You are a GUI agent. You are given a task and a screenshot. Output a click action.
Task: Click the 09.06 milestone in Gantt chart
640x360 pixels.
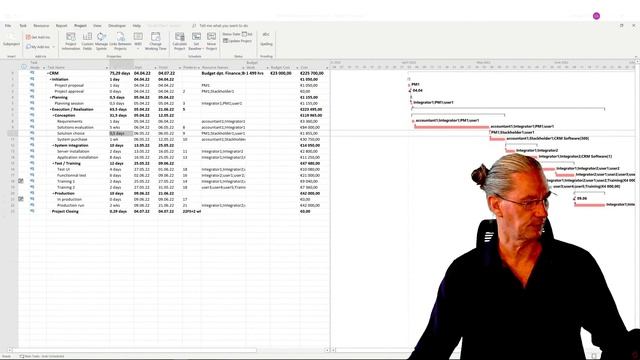tap(574, 198)
